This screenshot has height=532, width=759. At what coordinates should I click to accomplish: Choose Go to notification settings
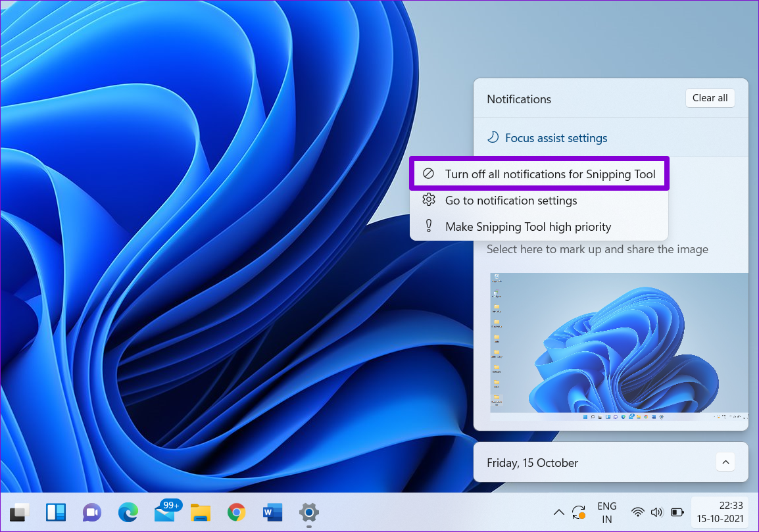point(510,201)
